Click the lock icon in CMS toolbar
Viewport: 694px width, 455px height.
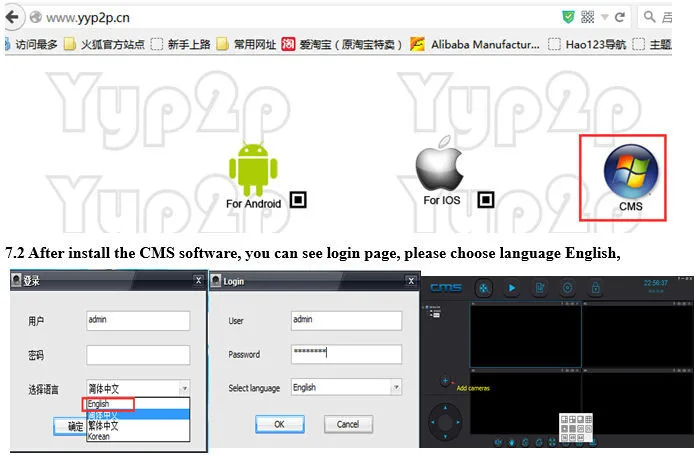tap(596, 288)
